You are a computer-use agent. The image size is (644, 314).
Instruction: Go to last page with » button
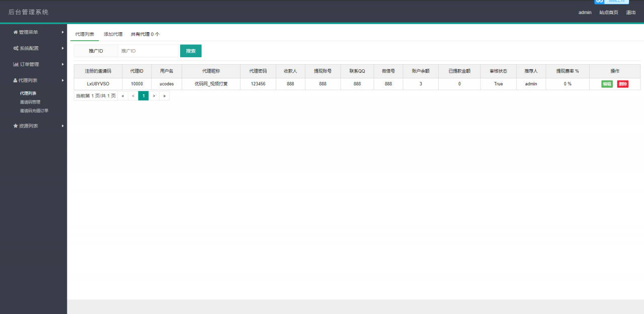pyautogui.click(x=165, y=96)
